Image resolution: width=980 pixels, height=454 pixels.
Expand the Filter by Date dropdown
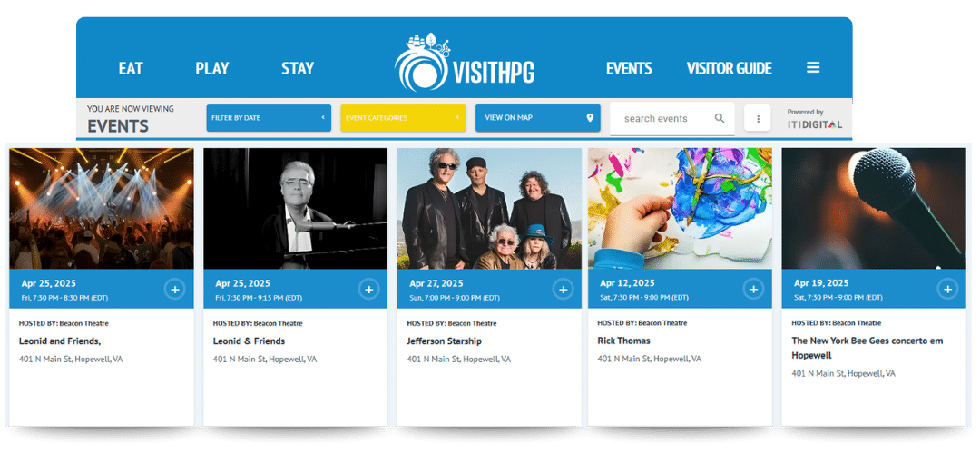point(269,117)
